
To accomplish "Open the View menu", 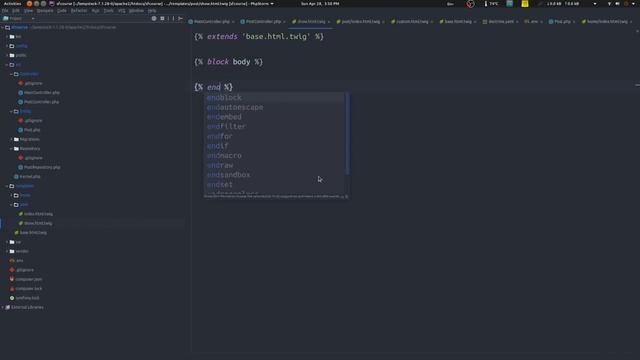I will tap(28, 11).
